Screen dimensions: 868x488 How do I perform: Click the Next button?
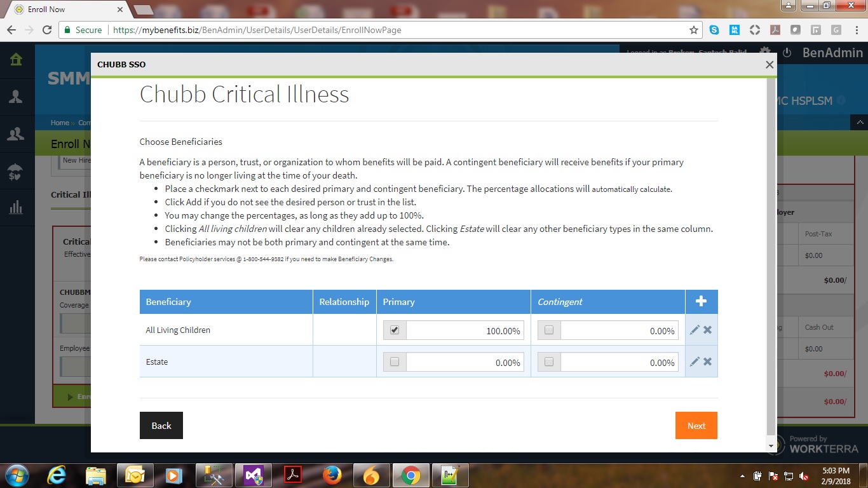tap(696, 426)
